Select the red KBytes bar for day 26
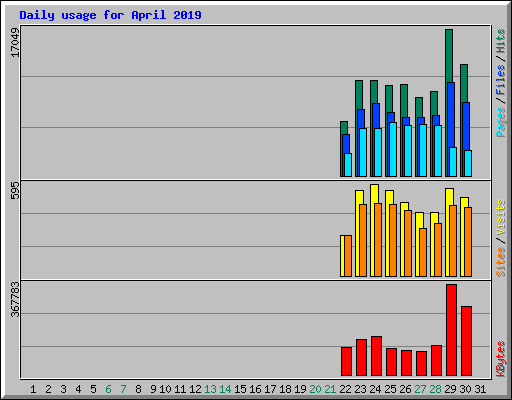Viewport: 512px width, 400px height. (406, 363)
